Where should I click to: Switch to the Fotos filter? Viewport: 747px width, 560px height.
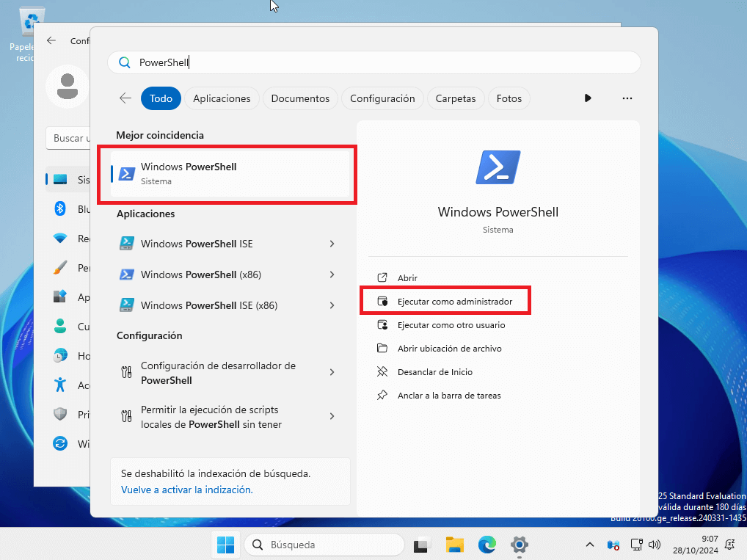click(509, 98)
